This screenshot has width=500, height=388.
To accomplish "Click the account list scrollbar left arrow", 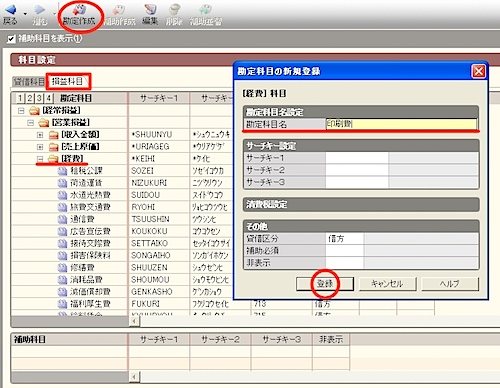I will (x=134, y=321).
